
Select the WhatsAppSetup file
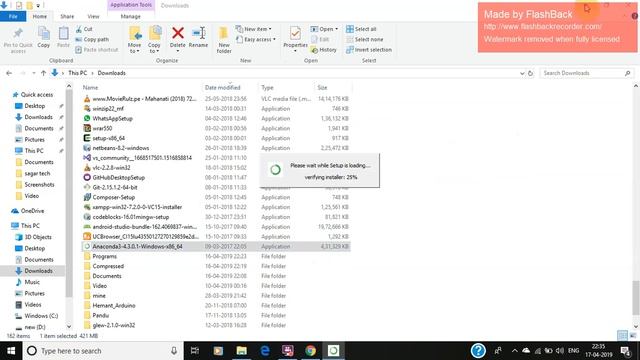point(112,118)
